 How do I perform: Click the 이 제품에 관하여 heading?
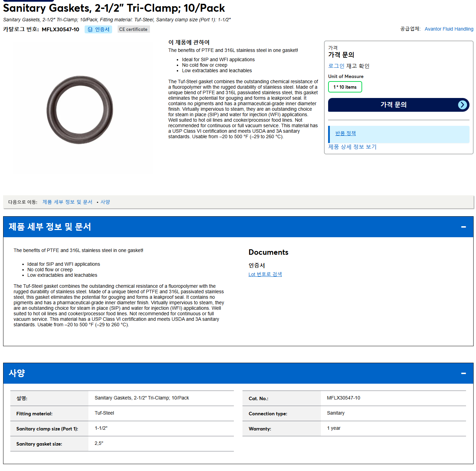click(189, 42)
